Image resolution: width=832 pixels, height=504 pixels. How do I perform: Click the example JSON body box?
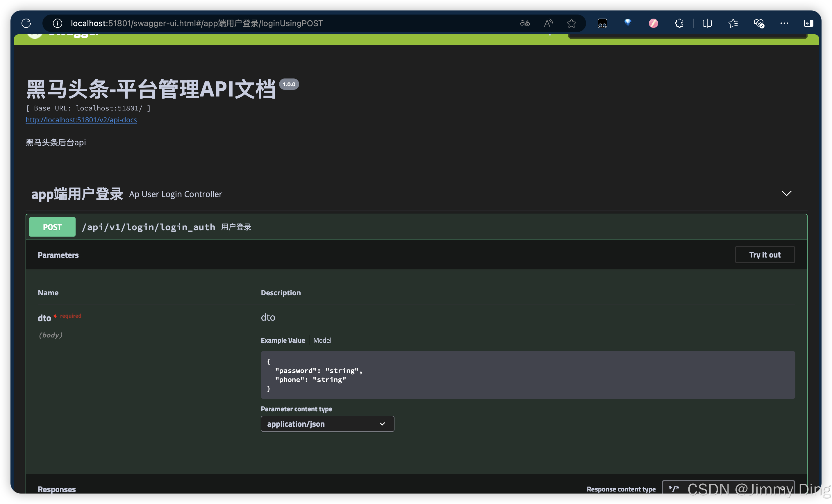coord(528,375)
